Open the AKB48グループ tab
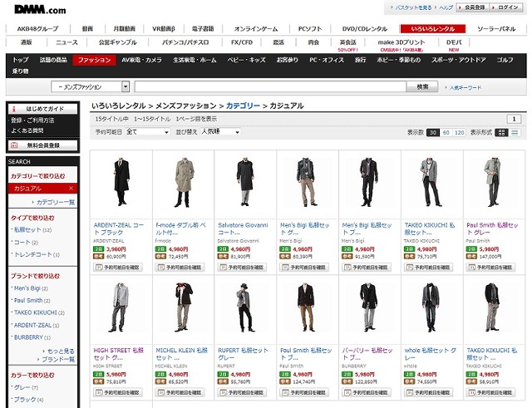This screenshot has width=532, height=408. [x=37, y=29]
